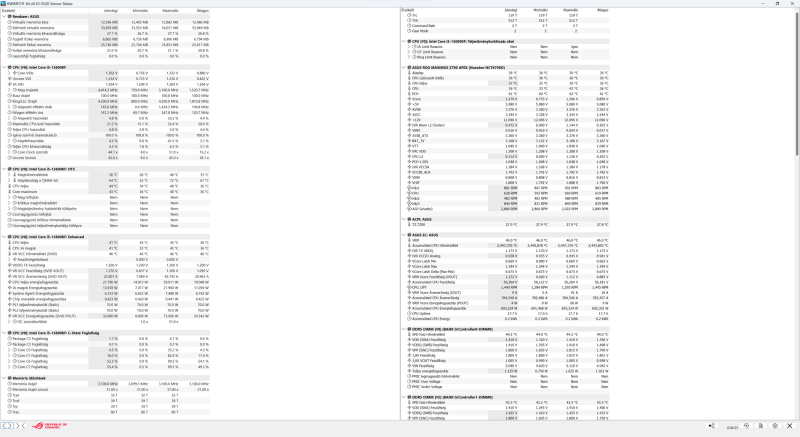800x437 pixels.
Task: Click the shrink-layout arrows icon in the bottom bar
Action: 21,425
